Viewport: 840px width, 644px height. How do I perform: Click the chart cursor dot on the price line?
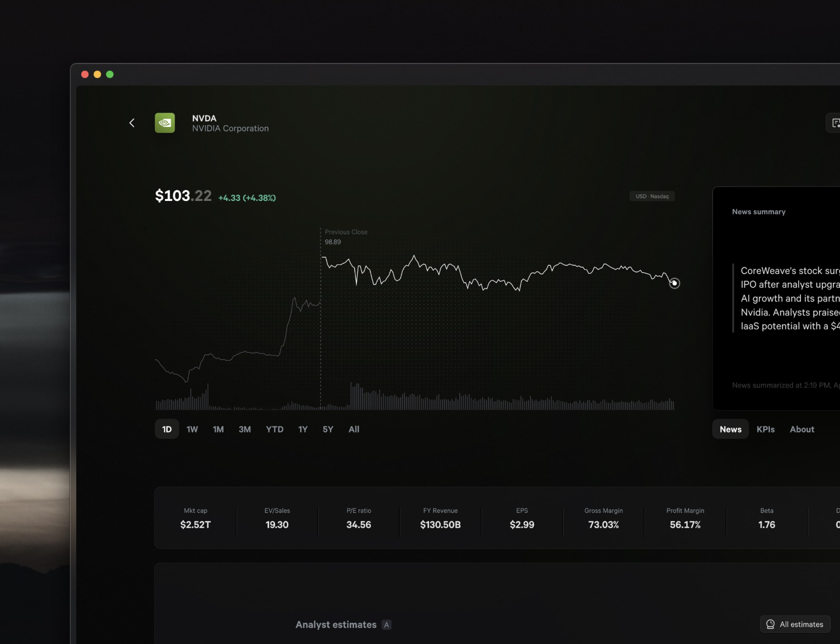click(674, 283)
